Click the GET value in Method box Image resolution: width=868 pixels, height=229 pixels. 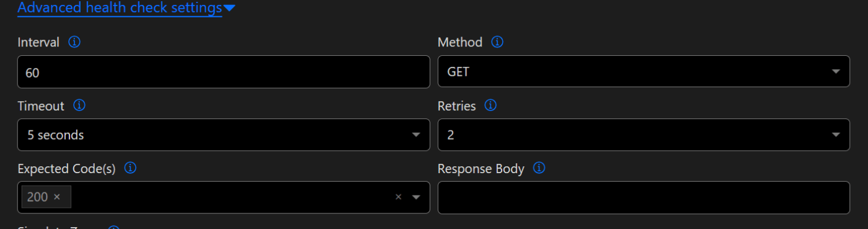click(x=458, y=71)
